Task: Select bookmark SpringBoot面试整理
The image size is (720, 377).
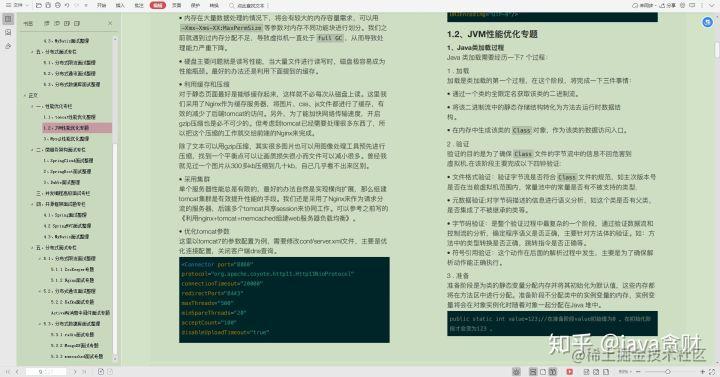Action: pyautogui.click(x=68, y=171)
